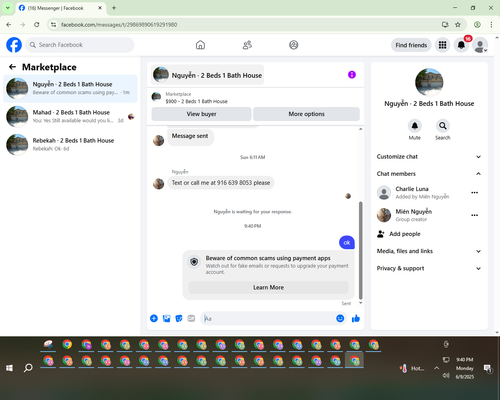Click the View buyer button
The height and width of the screenshot is (400, 500).
click(x=201, y=114)
